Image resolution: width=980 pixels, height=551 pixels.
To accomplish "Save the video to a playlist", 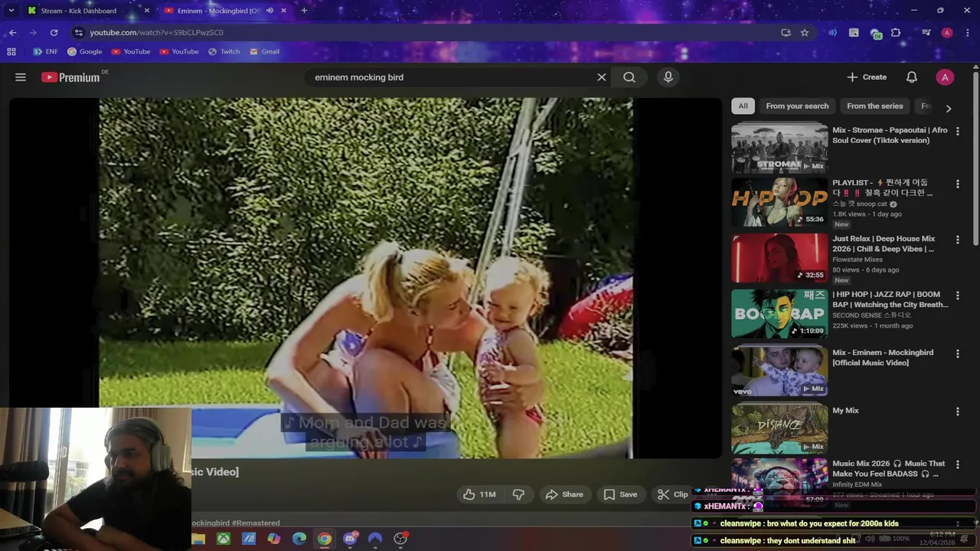I will pos(620,494).
